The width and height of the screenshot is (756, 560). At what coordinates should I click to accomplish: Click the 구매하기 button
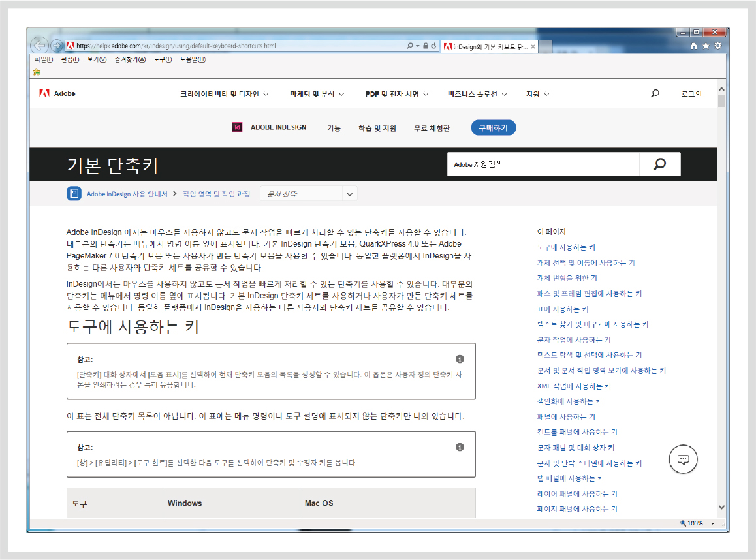[x=494, y=128]
